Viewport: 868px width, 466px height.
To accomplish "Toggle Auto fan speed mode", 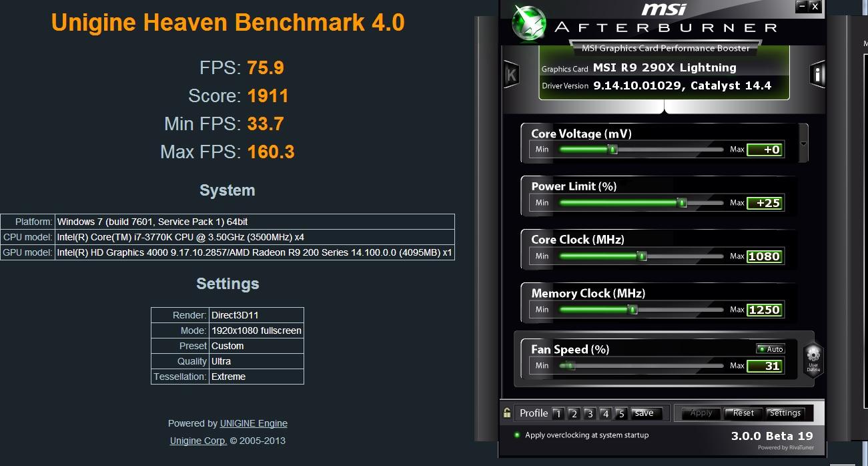I will coord(771,349).
